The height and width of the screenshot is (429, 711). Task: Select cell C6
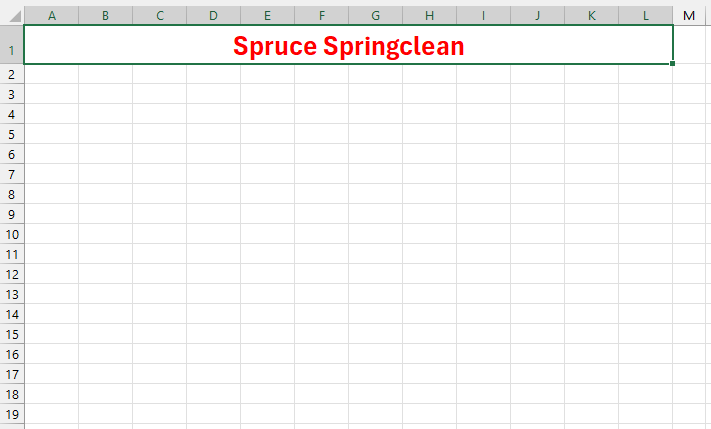(159, 154)
